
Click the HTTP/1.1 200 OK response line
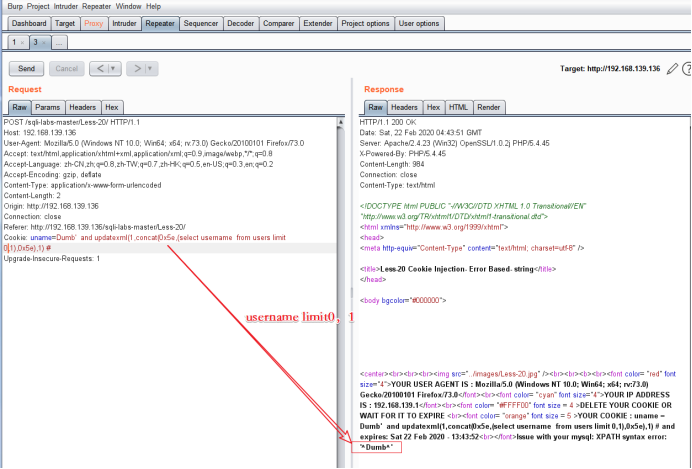[x=388, y=122]
